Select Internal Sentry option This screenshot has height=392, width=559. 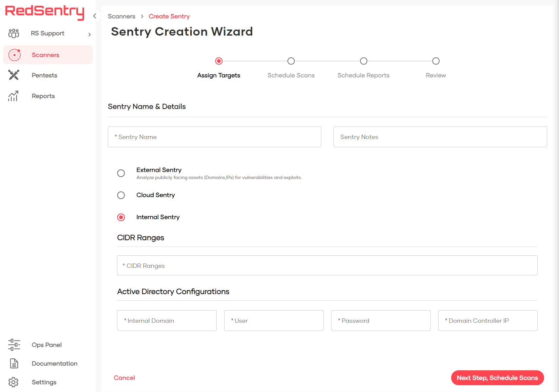coord(121,217)
